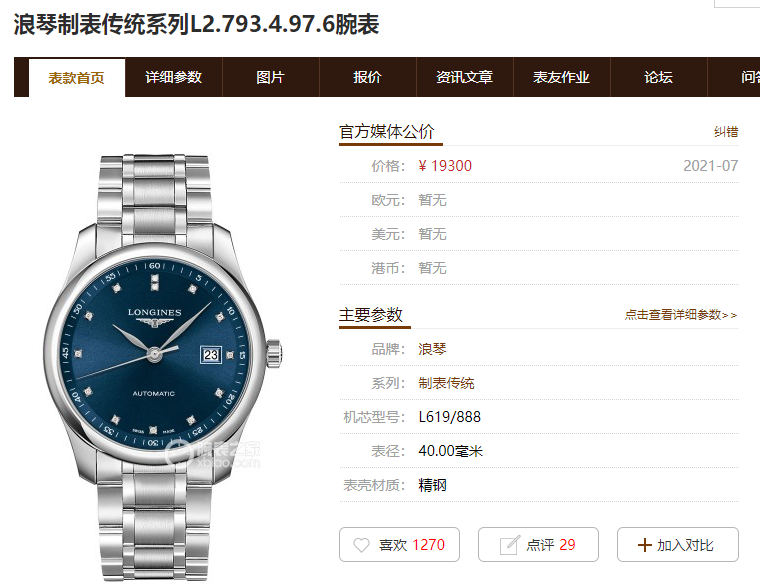Click the 纠错 correction link
The image size is (760, 586).
click(x=726, y=131)
